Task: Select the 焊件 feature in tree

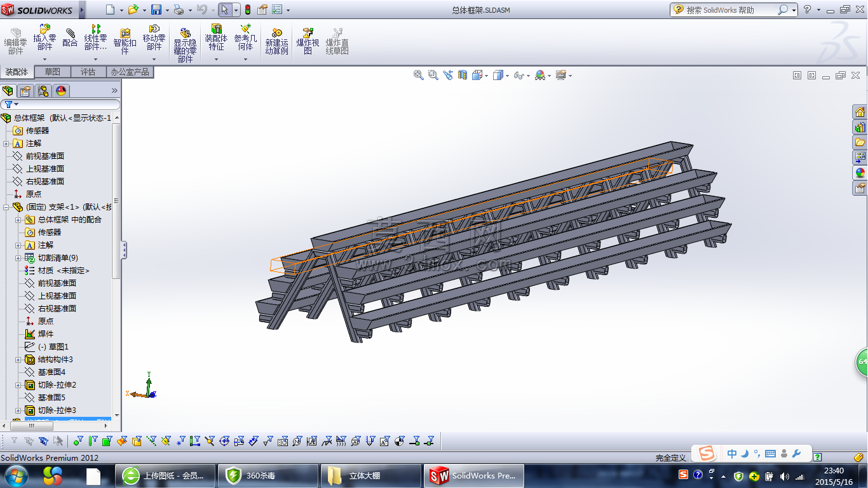Action: (46, 334)
